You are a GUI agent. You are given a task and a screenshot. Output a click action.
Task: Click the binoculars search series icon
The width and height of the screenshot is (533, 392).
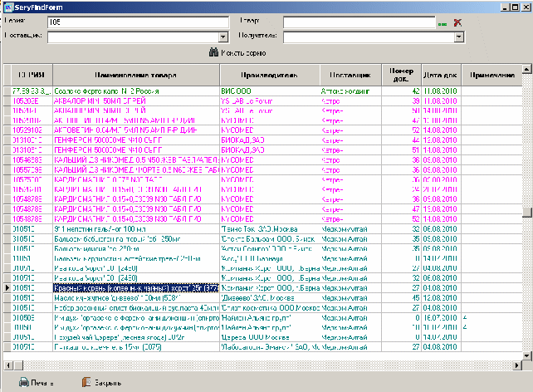click(x=214, y=53)
